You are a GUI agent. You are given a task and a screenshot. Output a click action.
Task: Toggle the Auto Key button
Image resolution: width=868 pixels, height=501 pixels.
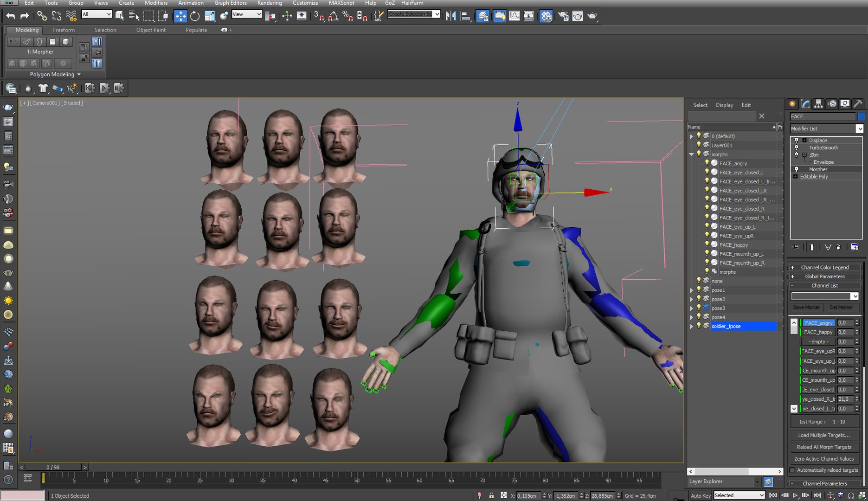(x=700, y=495)
